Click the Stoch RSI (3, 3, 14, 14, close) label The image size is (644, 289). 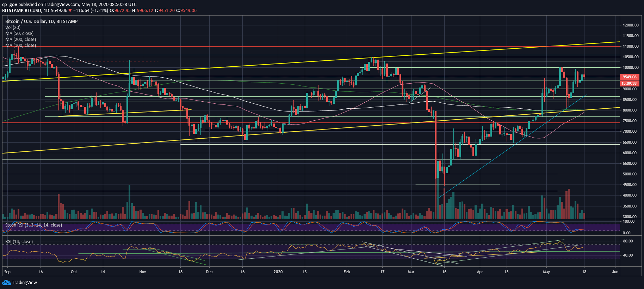click(x=33, y=225)
